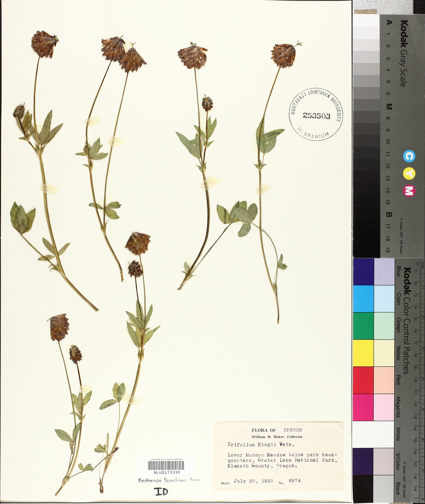
Task: Click 'Exchange Specimen From' stamp text
Action: [x=170, y=480]
